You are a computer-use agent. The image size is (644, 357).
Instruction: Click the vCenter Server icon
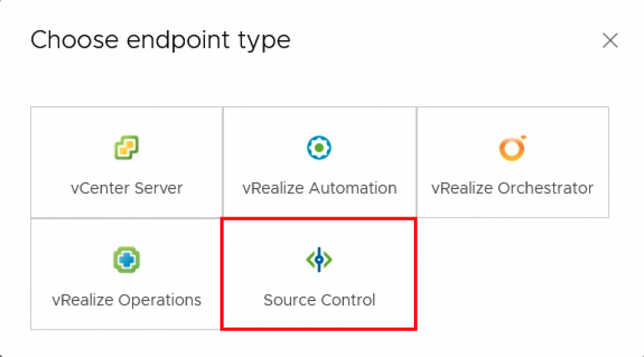click(x=126, y=148)
